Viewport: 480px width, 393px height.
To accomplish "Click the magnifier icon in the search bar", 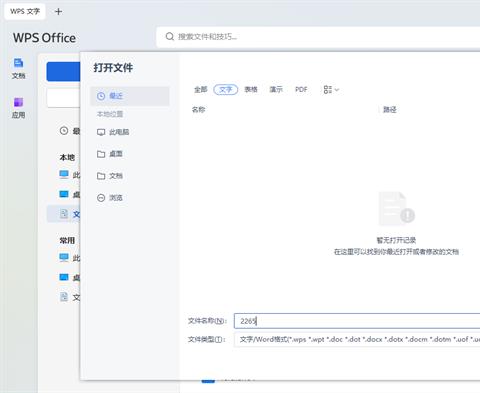I will tap(170, 36).
